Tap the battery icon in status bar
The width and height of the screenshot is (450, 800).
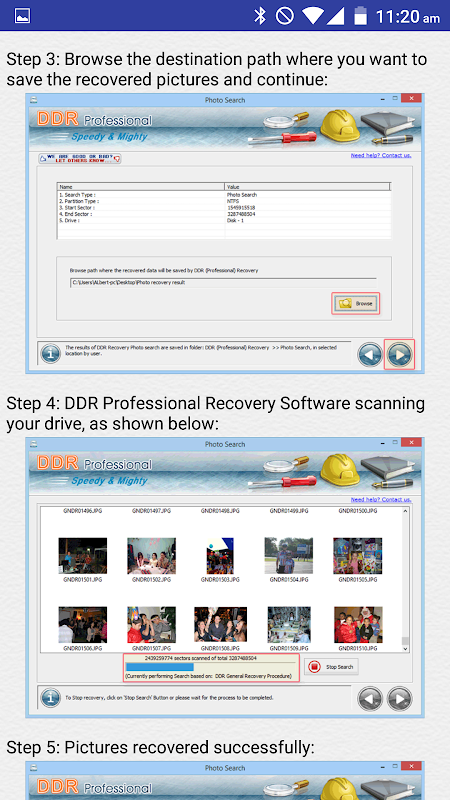pos(360,16)
